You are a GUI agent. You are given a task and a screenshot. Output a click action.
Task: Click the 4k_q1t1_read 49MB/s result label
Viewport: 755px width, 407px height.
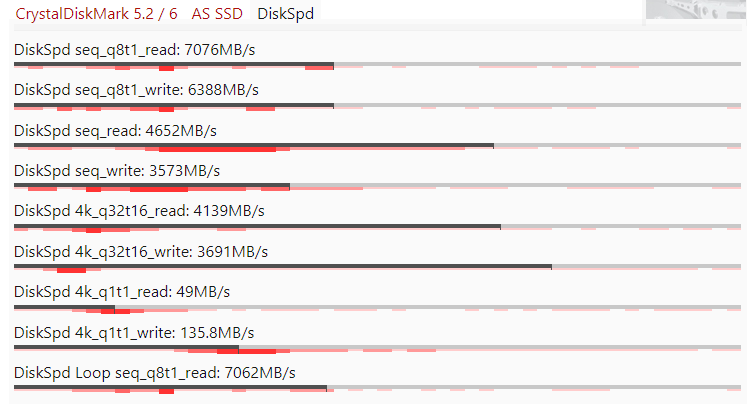[122, 292]
